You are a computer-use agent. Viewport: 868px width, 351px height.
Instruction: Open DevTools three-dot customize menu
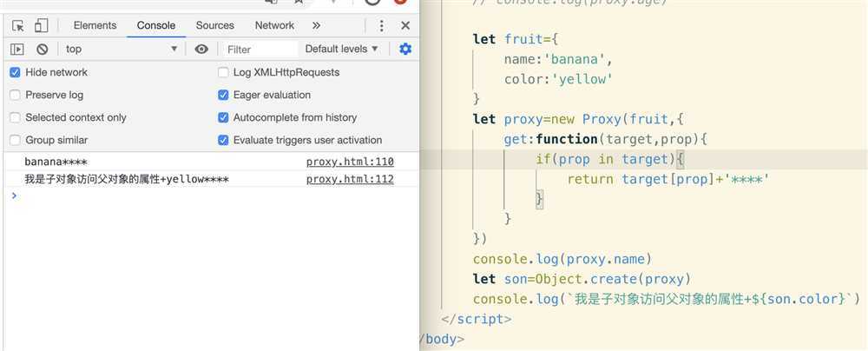381,26
